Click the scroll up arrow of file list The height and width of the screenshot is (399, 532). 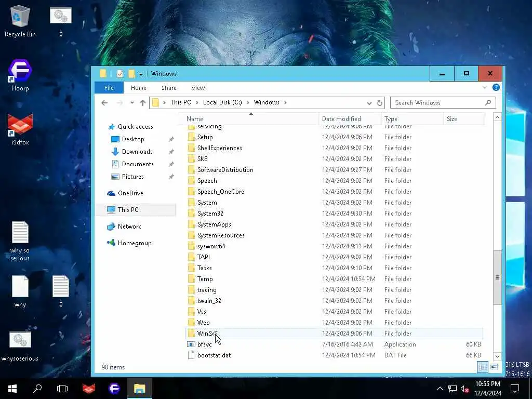click(497, 117)
